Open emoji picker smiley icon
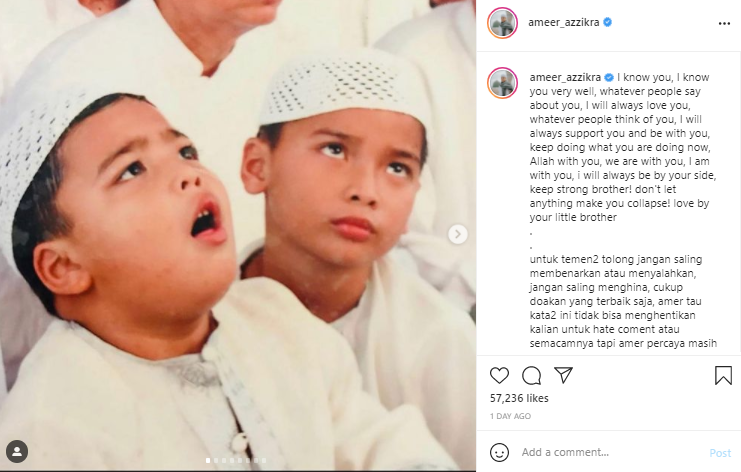This screenshot has width=741, height=472. click(x=499, y=452)
